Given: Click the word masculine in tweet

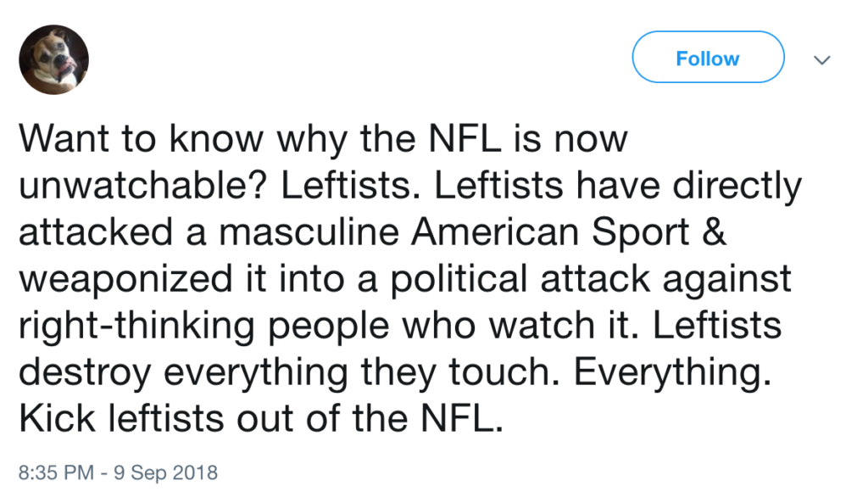Looking at the screenshot, I should pyautogui.click(x=309, y=232).
